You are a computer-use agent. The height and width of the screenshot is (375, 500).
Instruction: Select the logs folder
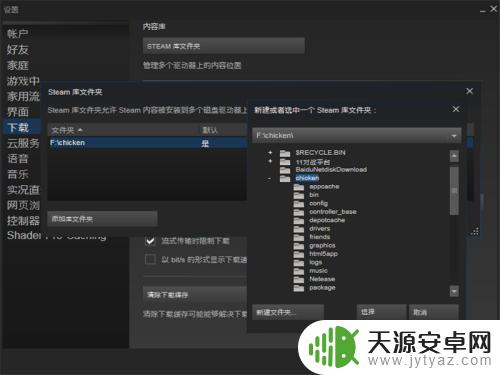(315, 262)
